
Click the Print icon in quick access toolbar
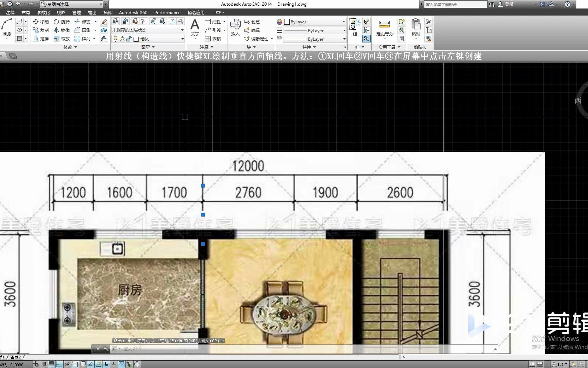[10, 4]
